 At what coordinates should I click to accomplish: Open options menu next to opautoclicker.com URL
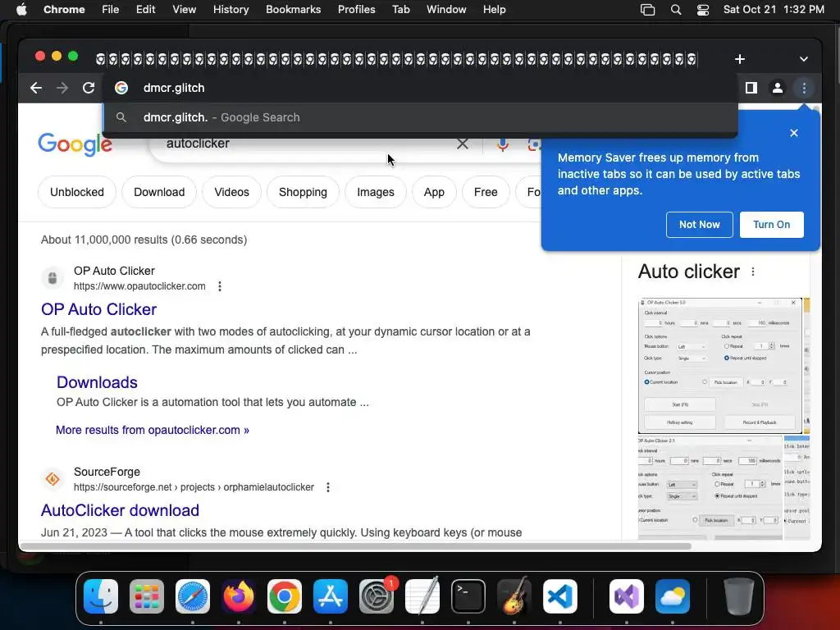tap(220, 286)
